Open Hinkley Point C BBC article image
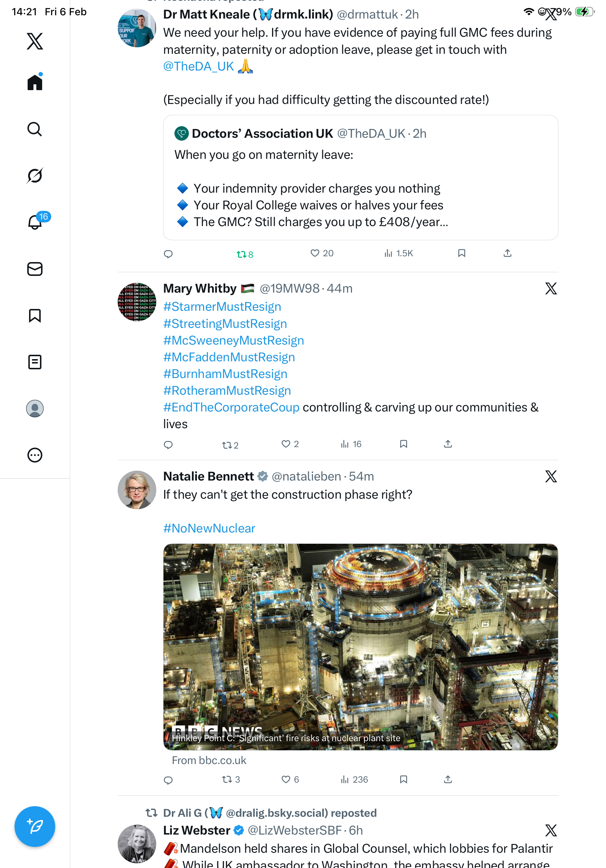 360,647
